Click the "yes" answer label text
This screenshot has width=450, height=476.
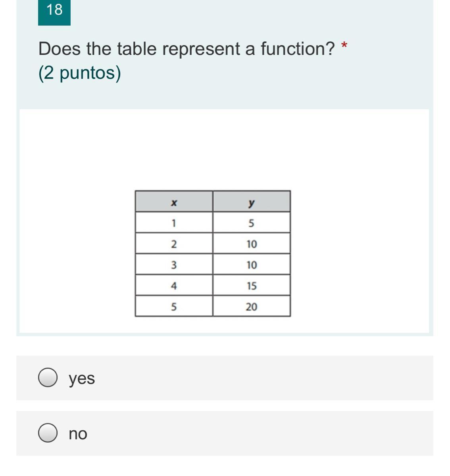coord(82,378)
